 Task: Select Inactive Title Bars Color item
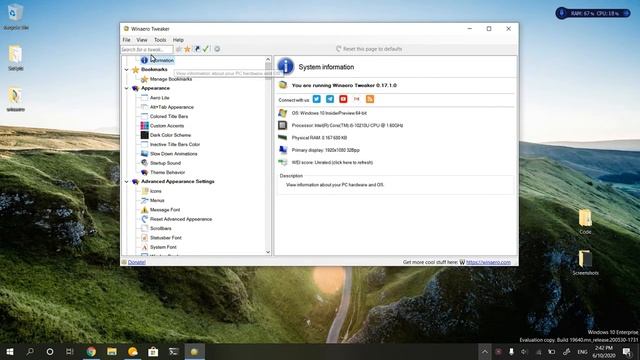[x=175, y=144]
